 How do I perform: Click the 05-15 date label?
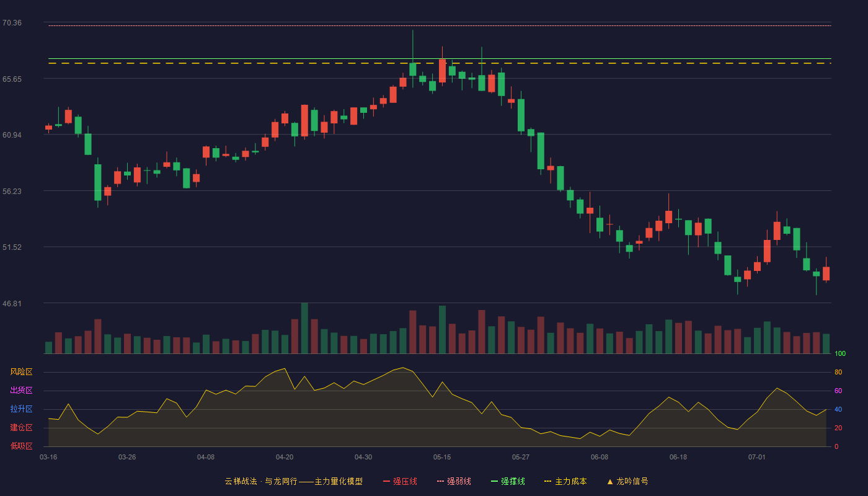[x=442, y=457]
